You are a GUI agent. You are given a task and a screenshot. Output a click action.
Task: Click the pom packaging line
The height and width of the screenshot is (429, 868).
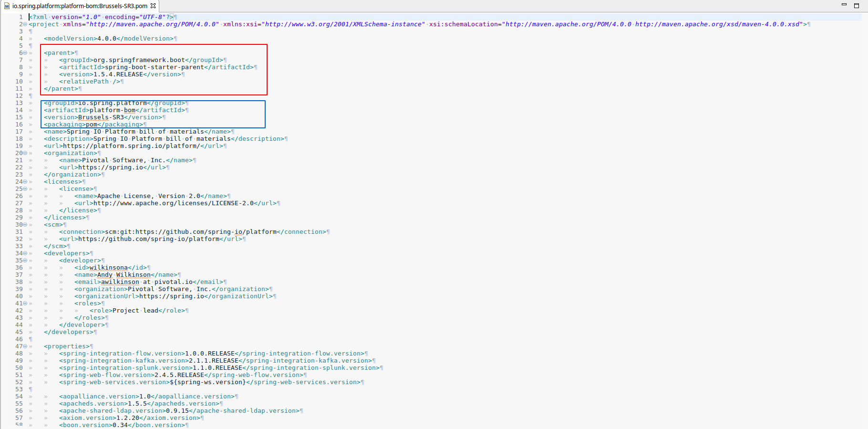(x=93, y=125)
